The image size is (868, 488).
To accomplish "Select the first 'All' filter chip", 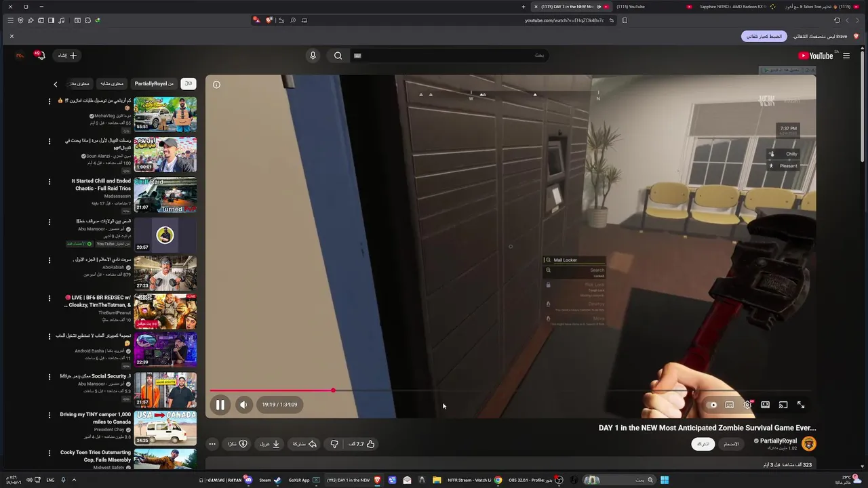I will pyautogui.click(x=189, y=83).
